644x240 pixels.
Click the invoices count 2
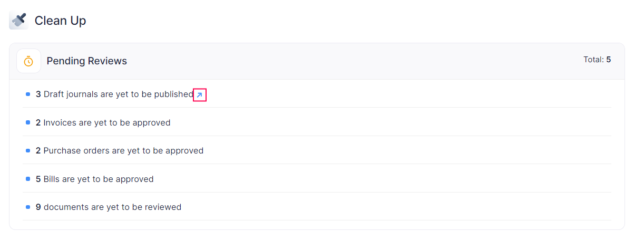tap(38, 123)
